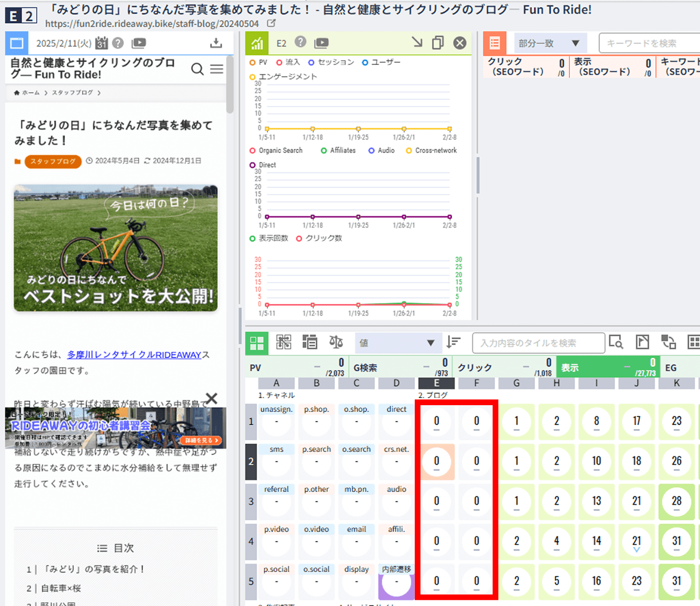The height and width of the screenshot is (606, 700).
Task: Click the download icon in the page preview panel
Action: (216, 43)
